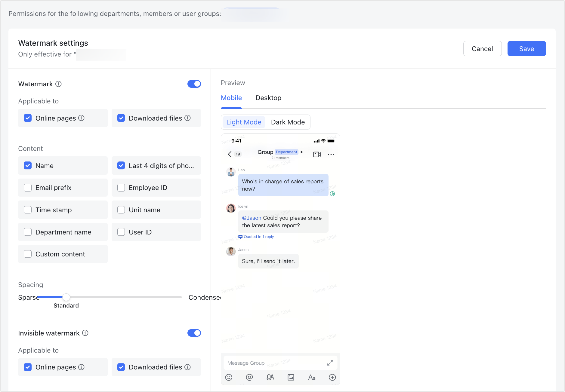Screen dimensions: 565x392
Task: Click the OA icon in the message toolbar
Action: pos(270,377)
